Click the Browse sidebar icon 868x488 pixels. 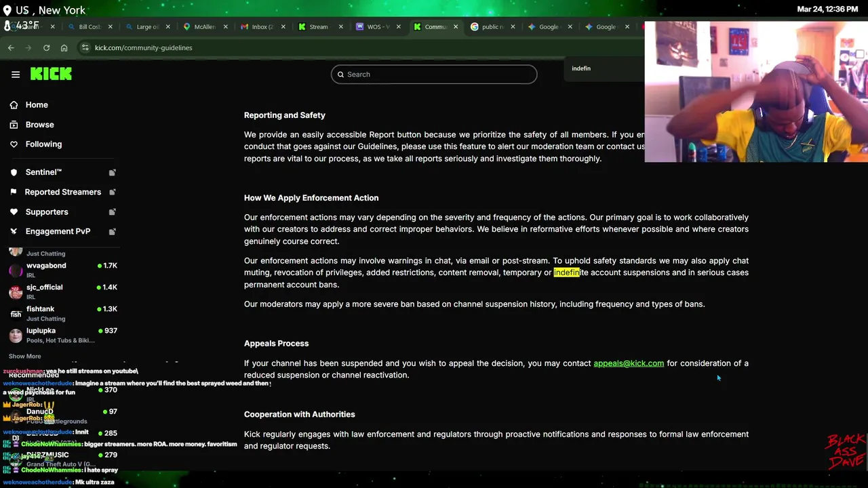coord(14,125)
